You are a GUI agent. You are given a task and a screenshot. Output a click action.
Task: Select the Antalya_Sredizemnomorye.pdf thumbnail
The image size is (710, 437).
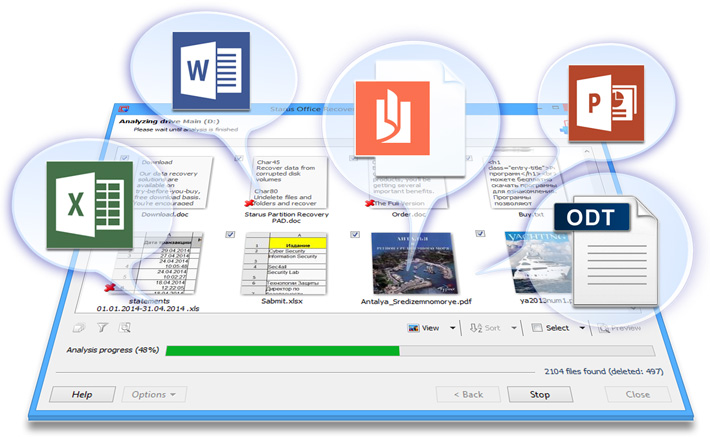(413, 264)
